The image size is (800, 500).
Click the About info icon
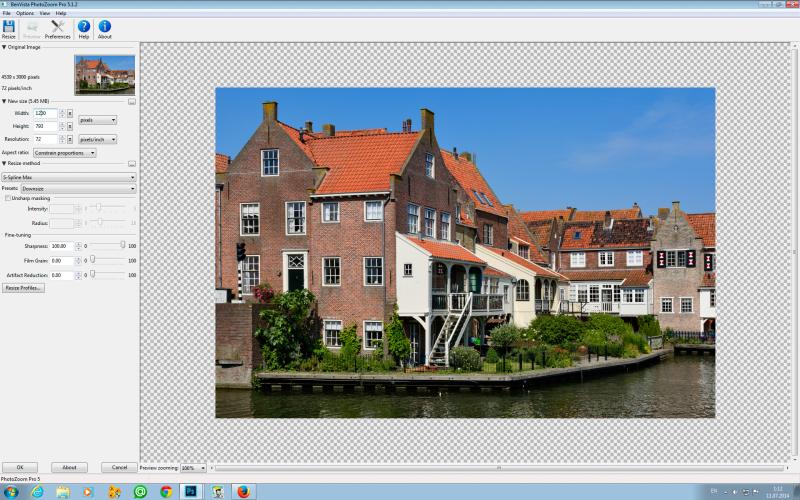point(105,27)
